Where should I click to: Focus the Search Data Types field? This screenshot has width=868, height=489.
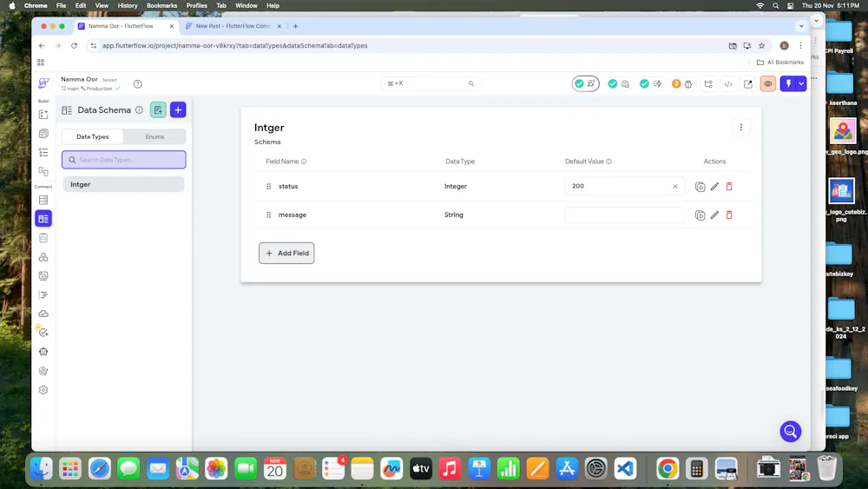click(x=124, y=160)
